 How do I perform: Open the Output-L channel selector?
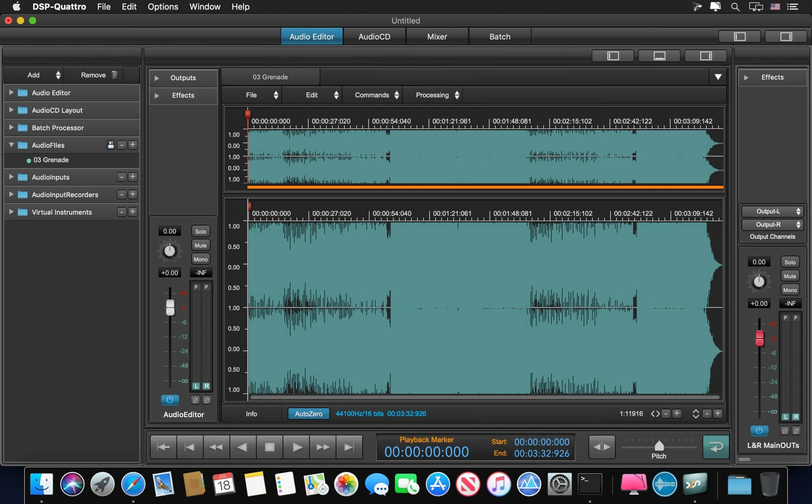(x=772, y=211)
